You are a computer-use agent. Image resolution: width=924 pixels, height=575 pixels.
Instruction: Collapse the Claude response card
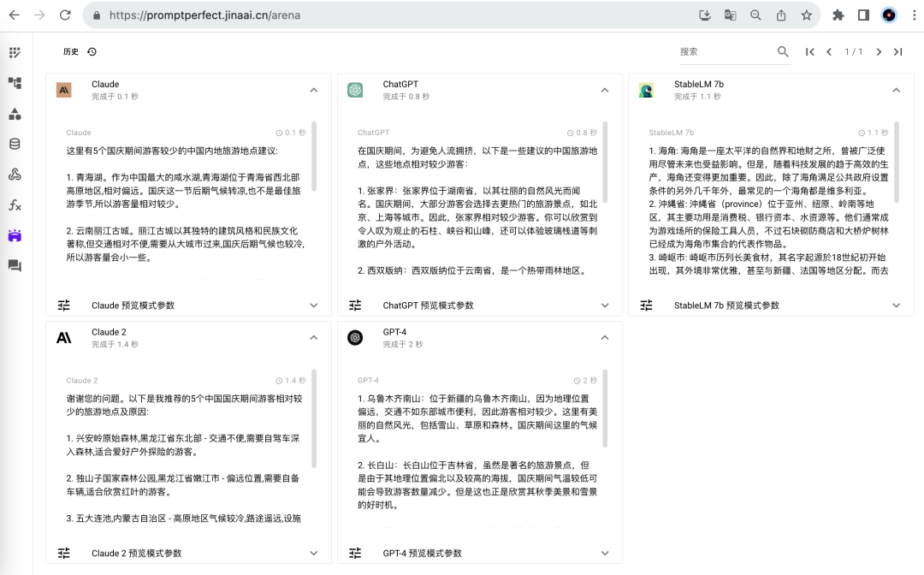(313, 90)
